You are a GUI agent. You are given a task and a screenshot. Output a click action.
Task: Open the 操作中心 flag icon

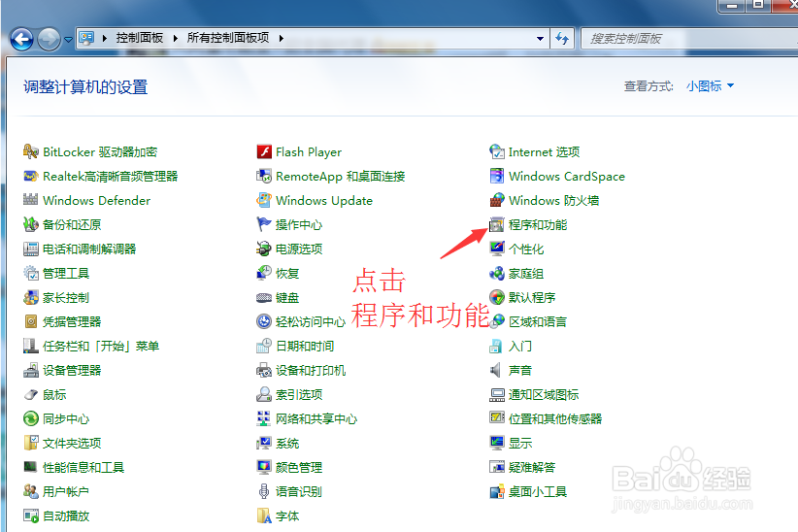[x=264, y=224]
